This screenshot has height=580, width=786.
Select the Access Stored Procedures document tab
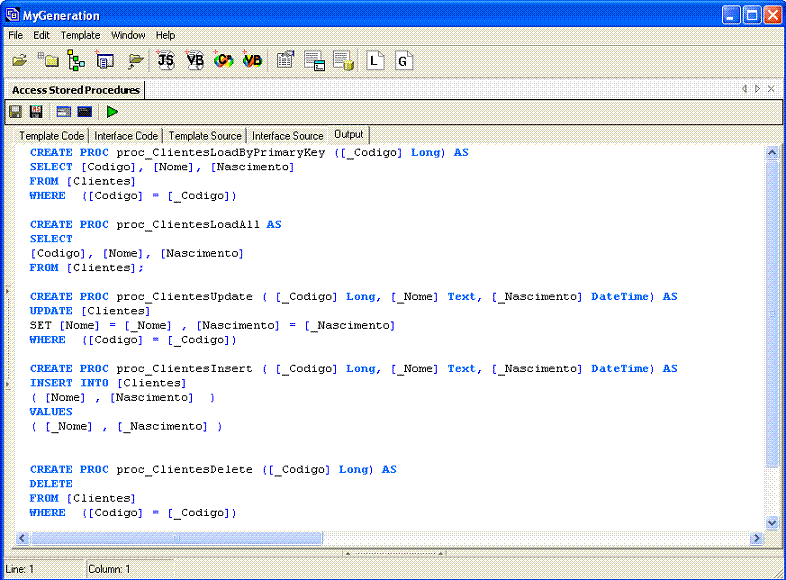[76, 90]
